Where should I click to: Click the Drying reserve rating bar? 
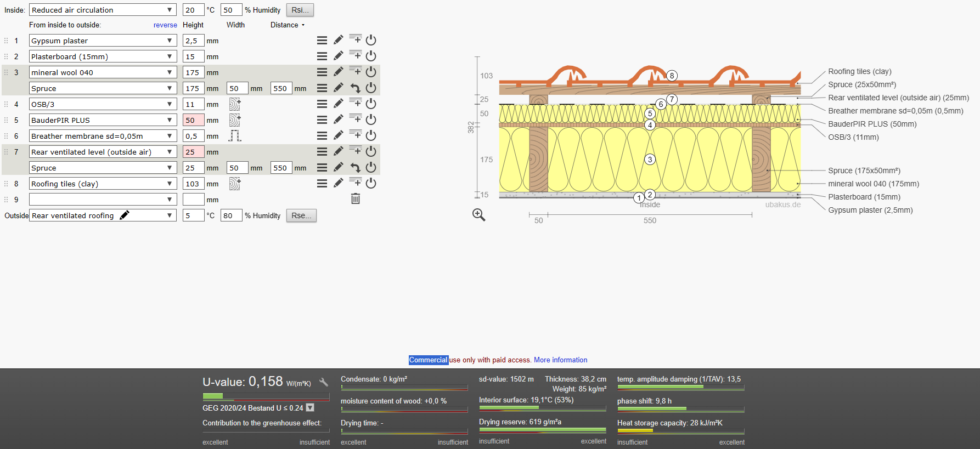pos(543,430)
